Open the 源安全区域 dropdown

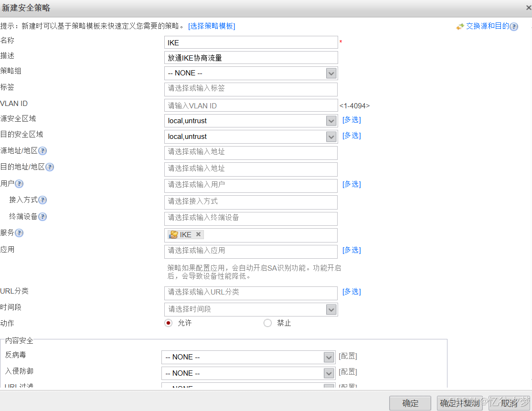click(x=331, y=121)
